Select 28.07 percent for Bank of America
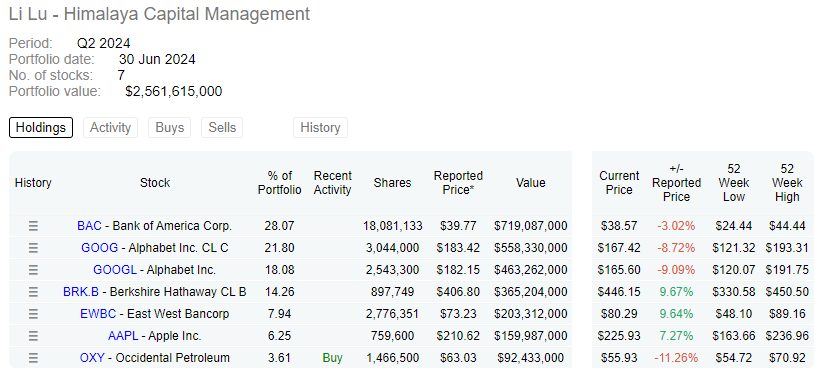827x377 pixels. 280,226
